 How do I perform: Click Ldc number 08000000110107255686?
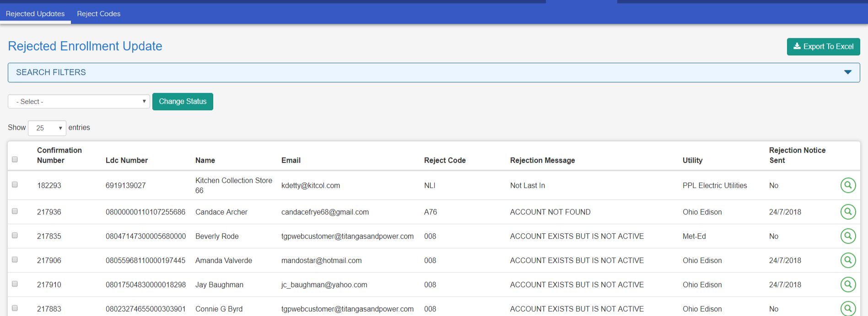click(x=146, y=212)
